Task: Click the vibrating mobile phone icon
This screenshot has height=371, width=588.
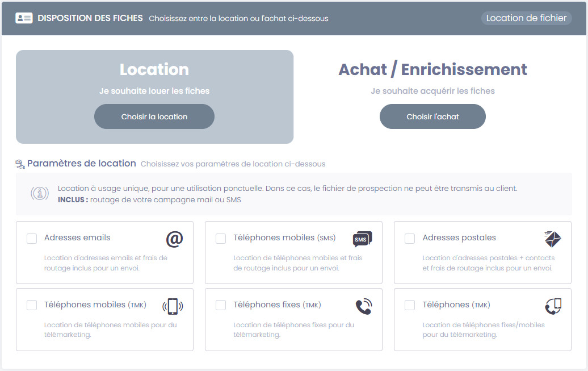Action: tap(173, 306)
